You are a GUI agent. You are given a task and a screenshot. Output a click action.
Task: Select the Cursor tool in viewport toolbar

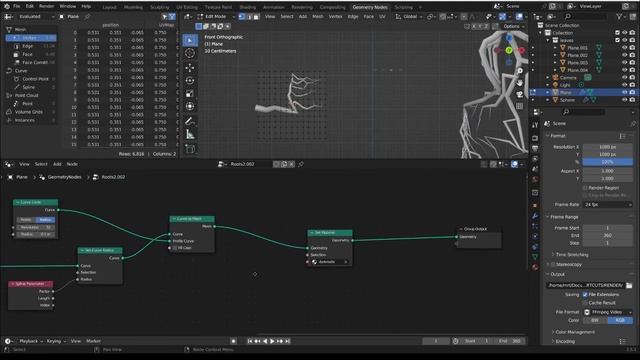click(x=190, y=53)
